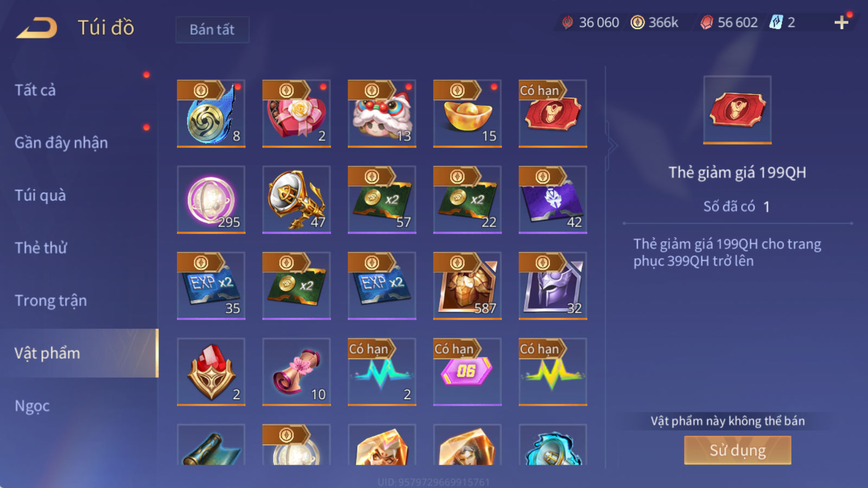Viewport: 868px width, 488px height.
Task: Select the blue flame coin item
Action: click(211, 113)
